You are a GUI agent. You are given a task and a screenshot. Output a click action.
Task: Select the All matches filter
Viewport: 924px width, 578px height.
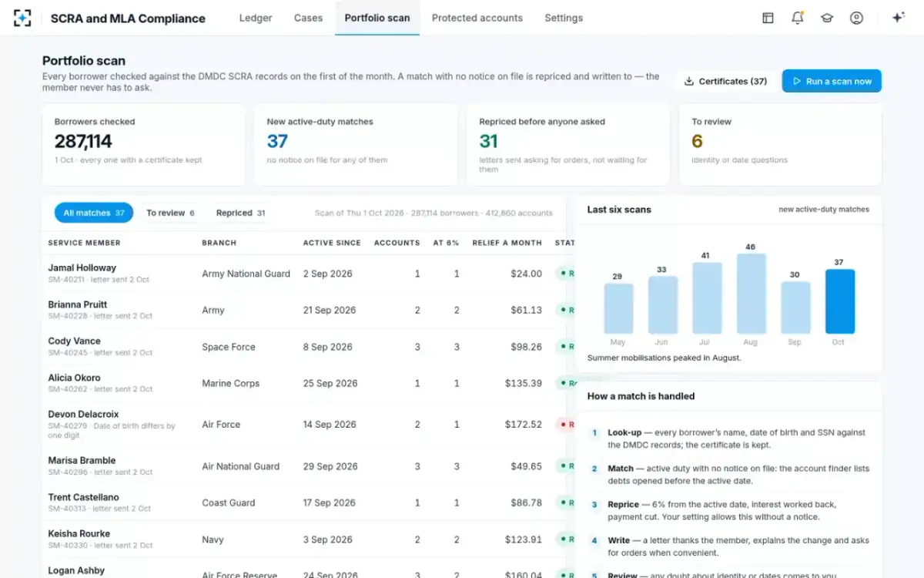(94, 213)
